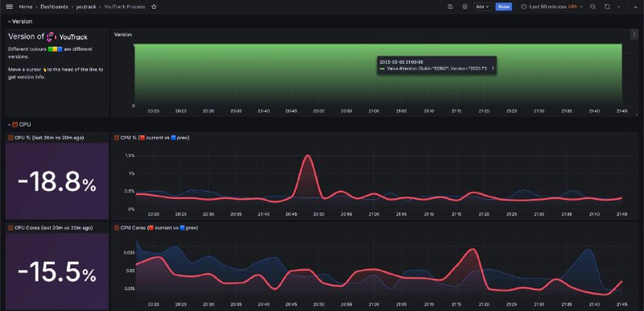The width and height of the screenshot is (644, 311).
Task: Click the Version graph panel title
Action: pos(123,35)
